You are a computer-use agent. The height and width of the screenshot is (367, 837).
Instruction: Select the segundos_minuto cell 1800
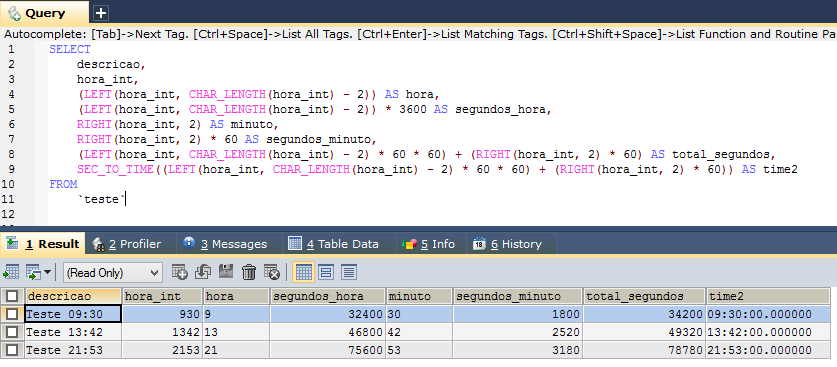coord(518,314)
